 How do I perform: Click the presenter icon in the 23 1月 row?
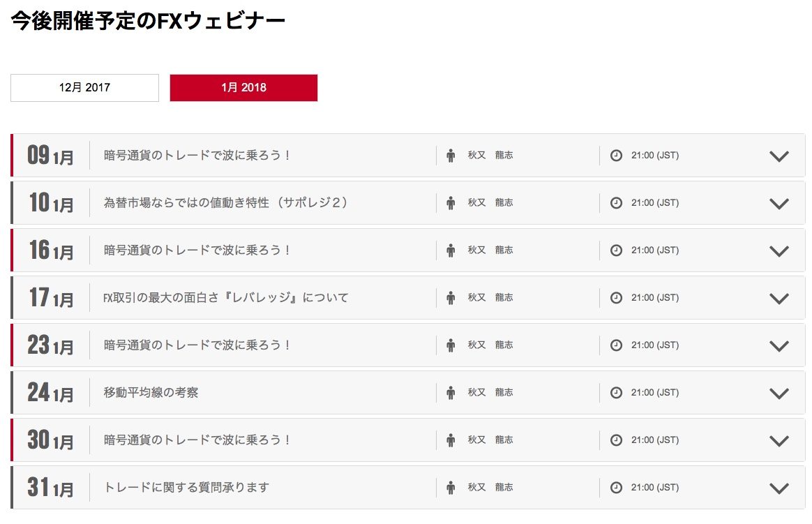(451, 345)
